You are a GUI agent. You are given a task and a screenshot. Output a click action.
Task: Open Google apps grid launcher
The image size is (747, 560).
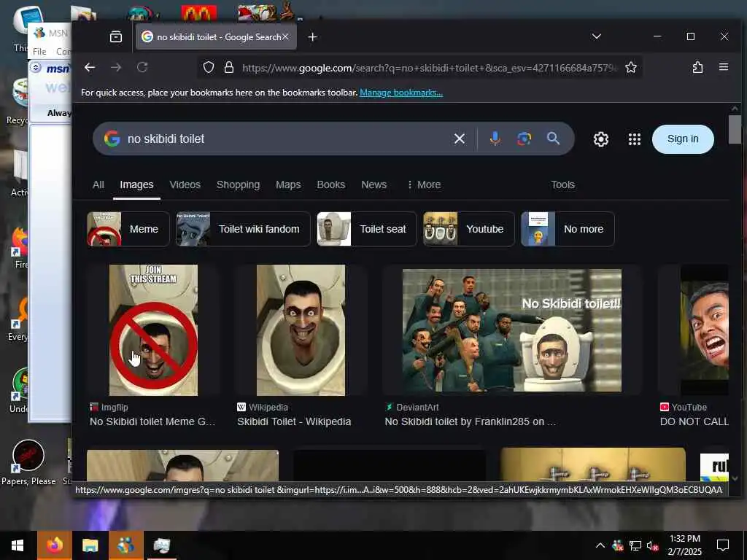(634, 139)
